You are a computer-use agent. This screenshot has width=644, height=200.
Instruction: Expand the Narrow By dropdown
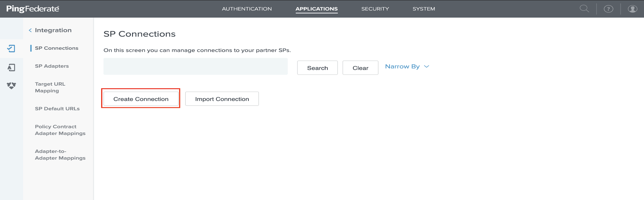tap(402, 67)
